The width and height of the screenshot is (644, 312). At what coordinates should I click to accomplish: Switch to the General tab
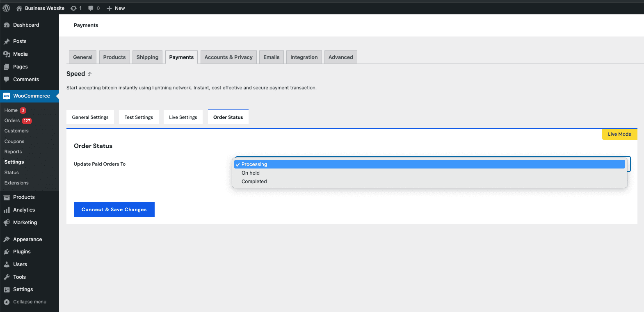[x=83, y=57]
